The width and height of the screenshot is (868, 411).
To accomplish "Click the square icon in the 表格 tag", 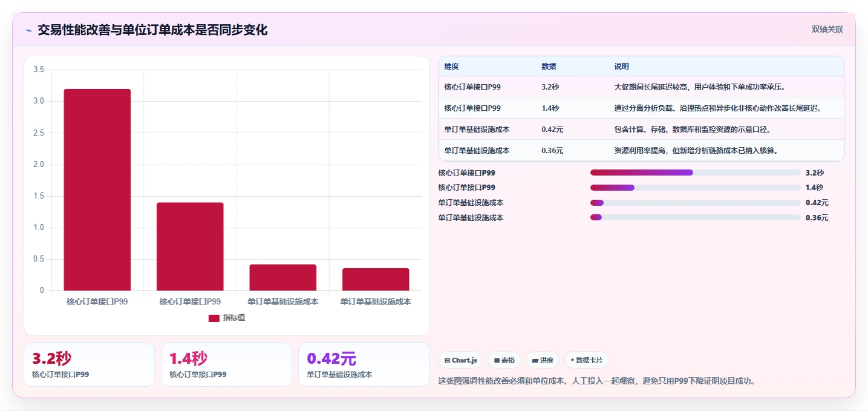I will pyautogui.click(x=497, y=360).
